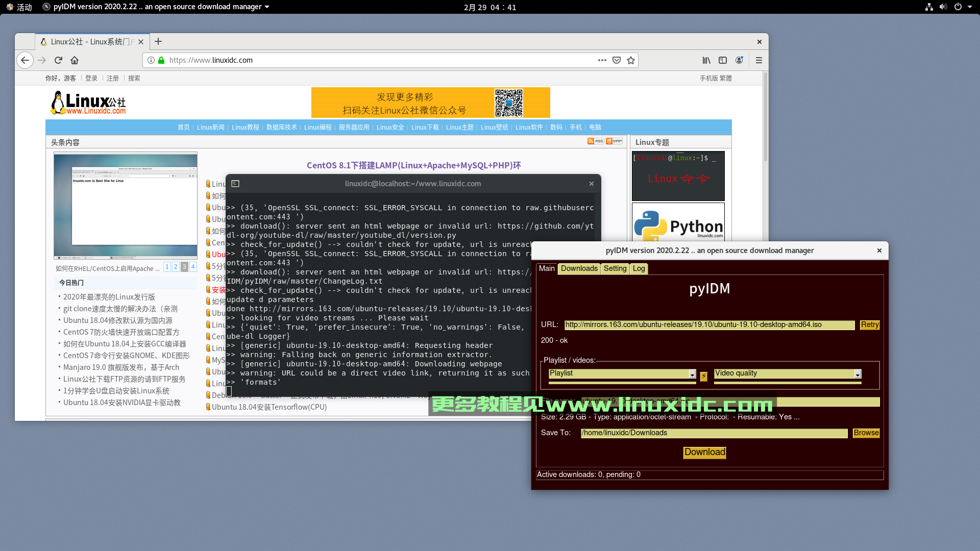980x551 pixels.
Task: Click the Download button
Action: [x=704, y=453]
